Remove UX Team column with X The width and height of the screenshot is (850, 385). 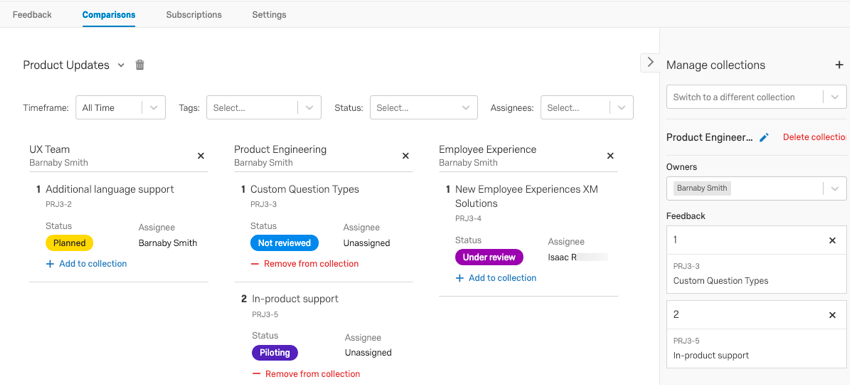pyautogui.click(x=201, y=156)
